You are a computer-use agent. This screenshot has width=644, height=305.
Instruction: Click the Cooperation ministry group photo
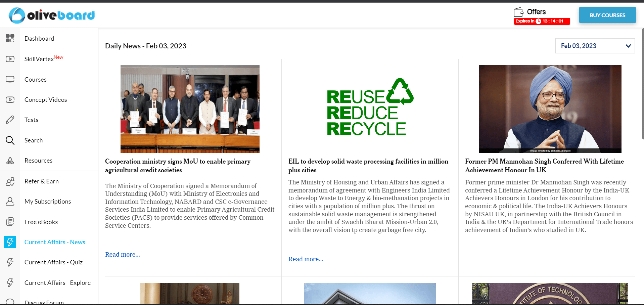click(190, 109)
